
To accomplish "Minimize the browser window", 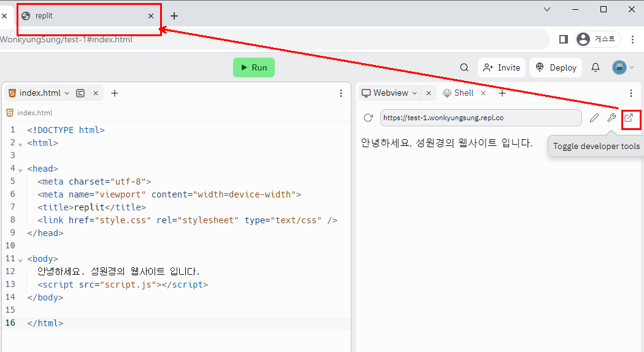I will [575, 9].
